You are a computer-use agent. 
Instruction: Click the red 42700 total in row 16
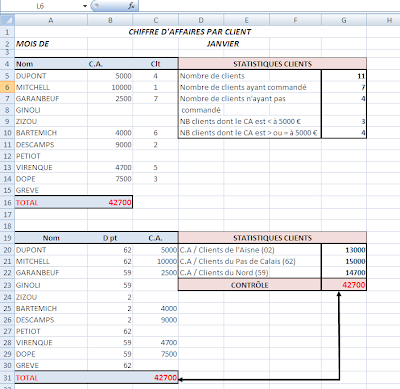pyautogui.click(x=120, y=202)
